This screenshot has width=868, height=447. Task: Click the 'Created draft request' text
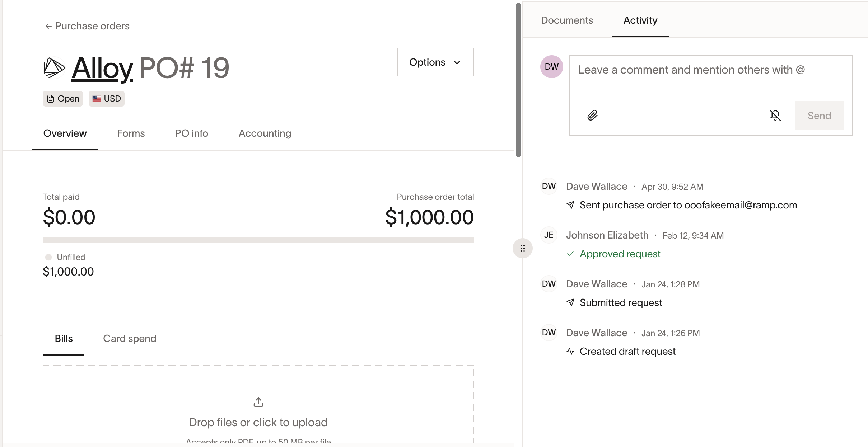627,352
